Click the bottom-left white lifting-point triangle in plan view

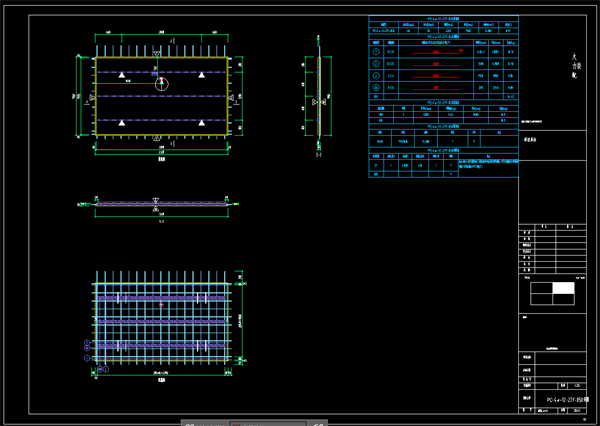[122, 123]
